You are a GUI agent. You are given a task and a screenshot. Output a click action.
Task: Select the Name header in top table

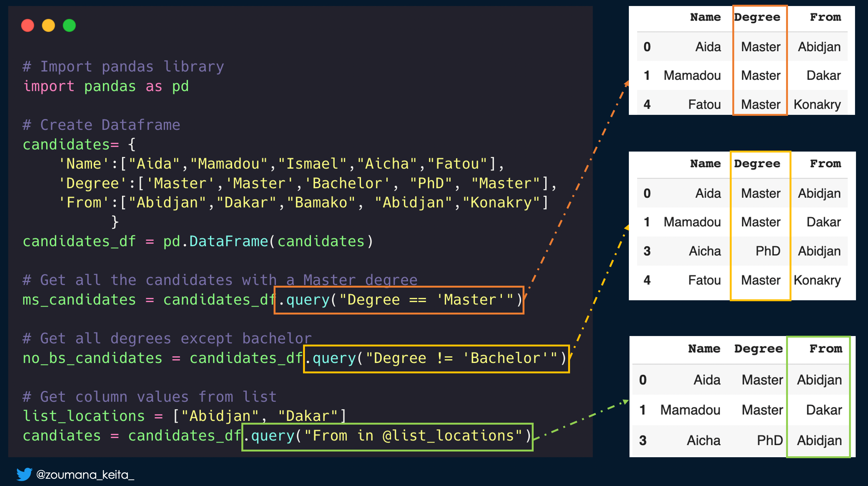[x=705, y=17]
